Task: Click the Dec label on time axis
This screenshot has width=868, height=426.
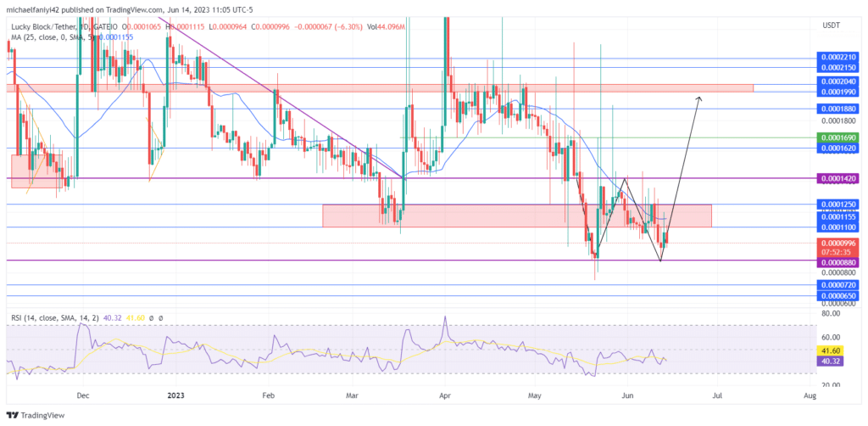Action: (83, 395)
